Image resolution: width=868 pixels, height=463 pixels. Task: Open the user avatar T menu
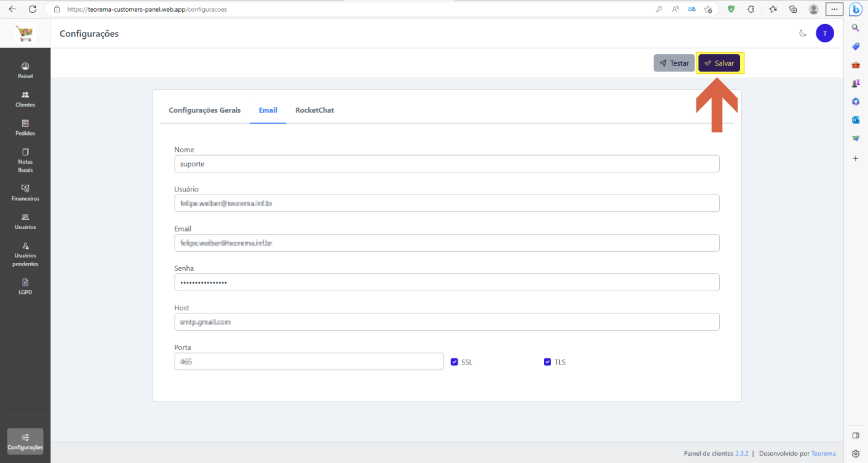[825, 33]
